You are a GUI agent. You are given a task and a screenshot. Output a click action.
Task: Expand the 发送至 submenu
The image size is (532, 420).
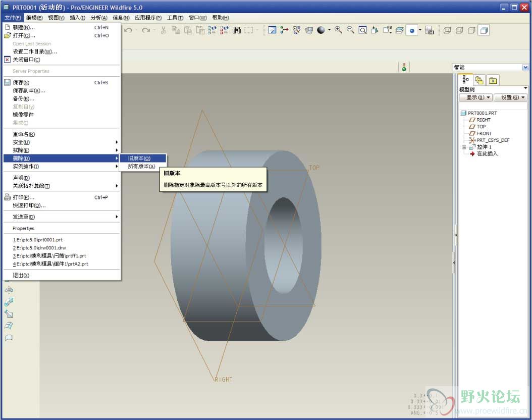point(62,217)
